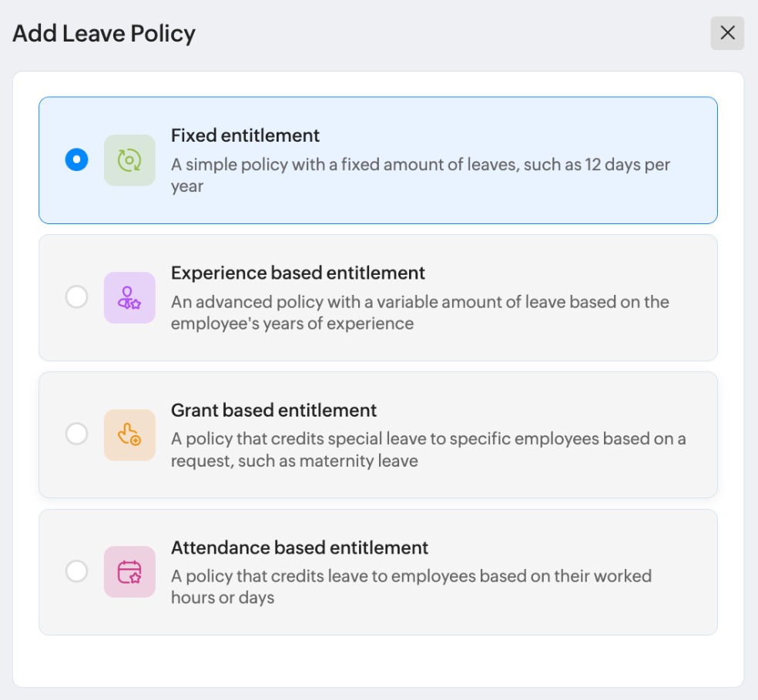
Task: Click the "Add Leave Policy" dialog title
Action: [x=104, y=34]
